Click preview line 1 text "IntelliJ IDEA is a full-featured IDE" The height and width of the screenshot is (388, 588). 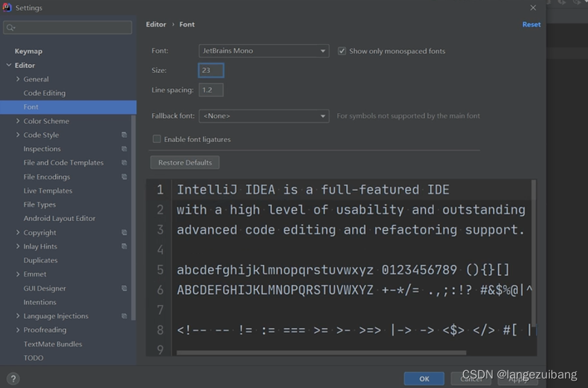[313, 190]
